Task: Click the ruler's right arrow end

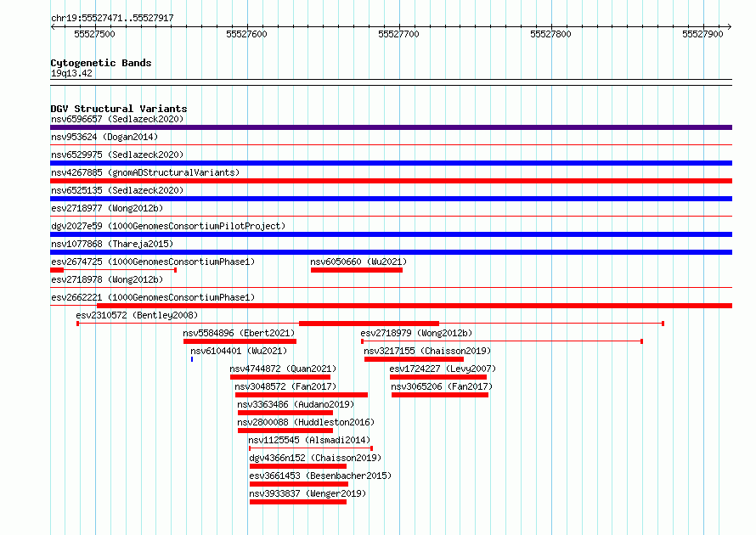Action: (x=730, y=27)
